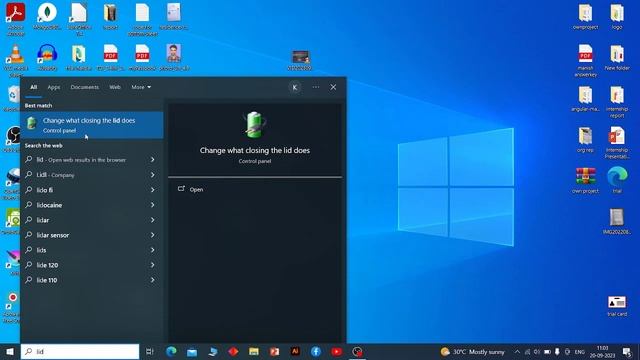Launch VLC media player from desktop
This screenshot has height=360, width=640.
click(x=16, y=60)
